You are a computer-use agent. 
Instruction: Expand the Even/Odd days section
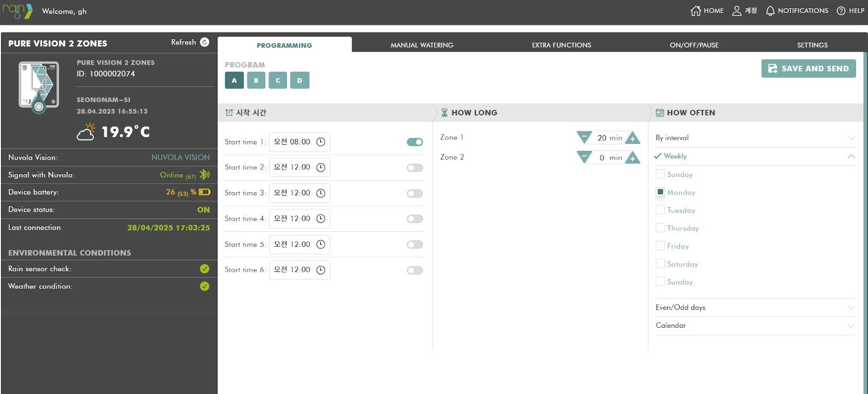click(x=755, y=308)
